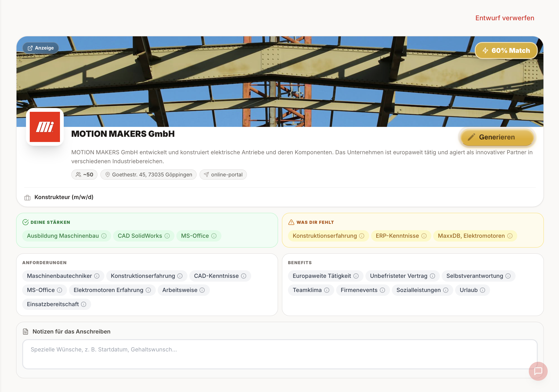Show info for Sozialleistungen benefit
Screen dimensions: 559x392
coord(445,290)
